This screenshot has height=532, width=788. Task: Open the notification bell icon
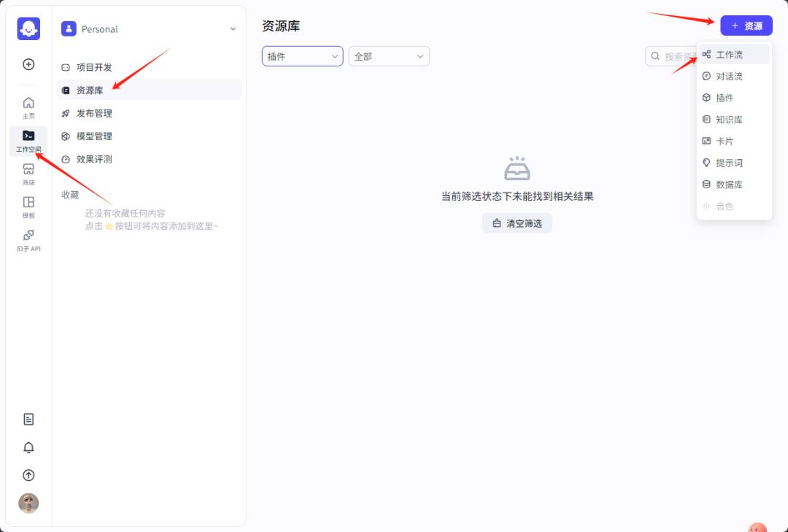tap(28, 447)
